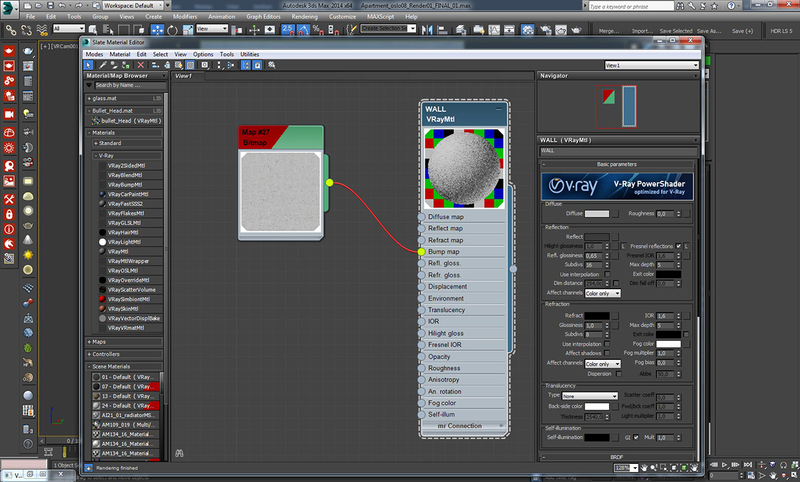800x482 pixels.
Task: Click the Refract black color swatch
Action: tap(597, 316)
